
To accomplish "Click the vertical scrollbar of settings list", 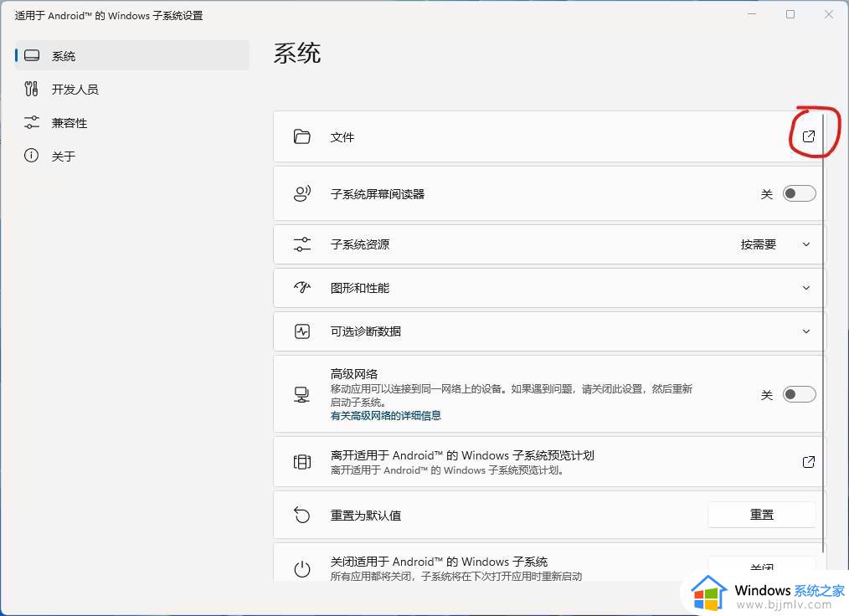I will coord(824,333).
